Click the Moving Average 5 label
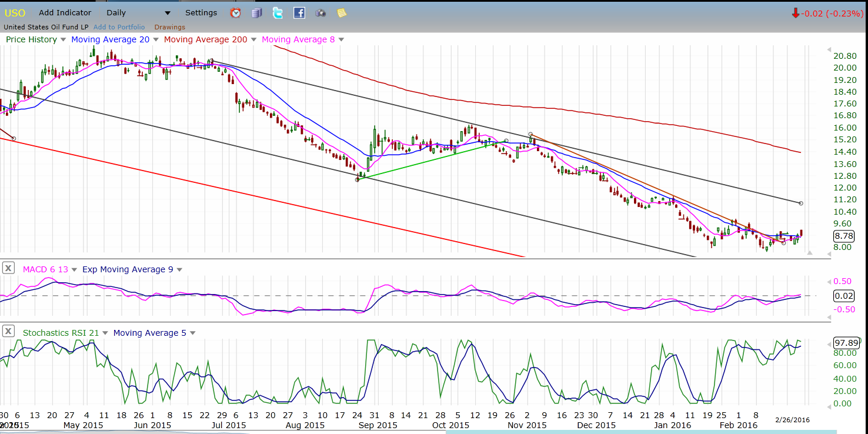868x434 pixels. [150, 333]
